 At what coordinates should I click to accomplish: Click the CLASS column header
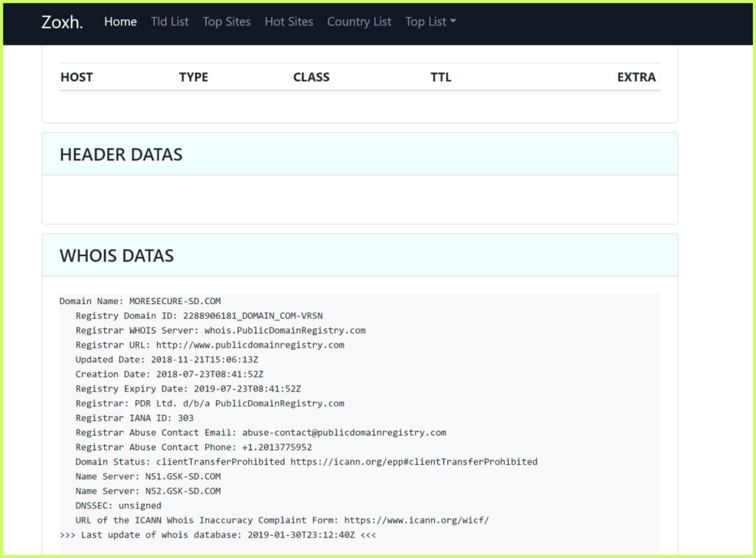tap(312, 77)
